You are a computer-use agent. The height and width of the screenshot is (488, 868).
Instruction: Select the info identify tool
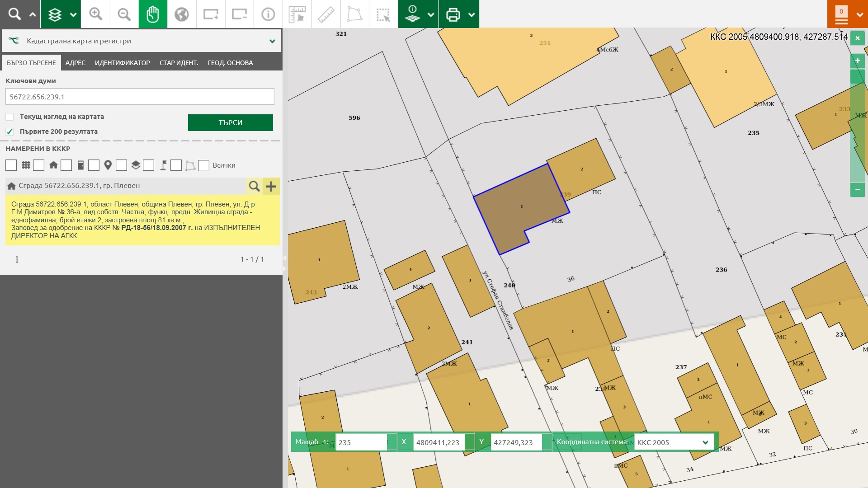click(x=268, y=14)
